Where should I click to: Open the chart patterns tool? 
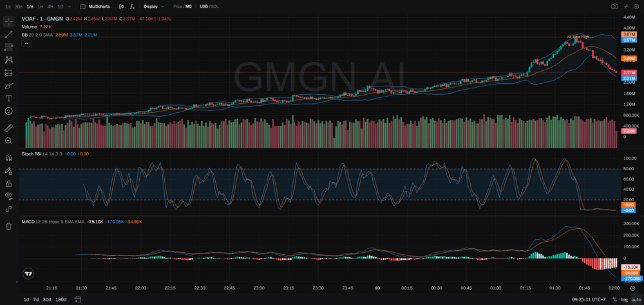tap(8, 60)
